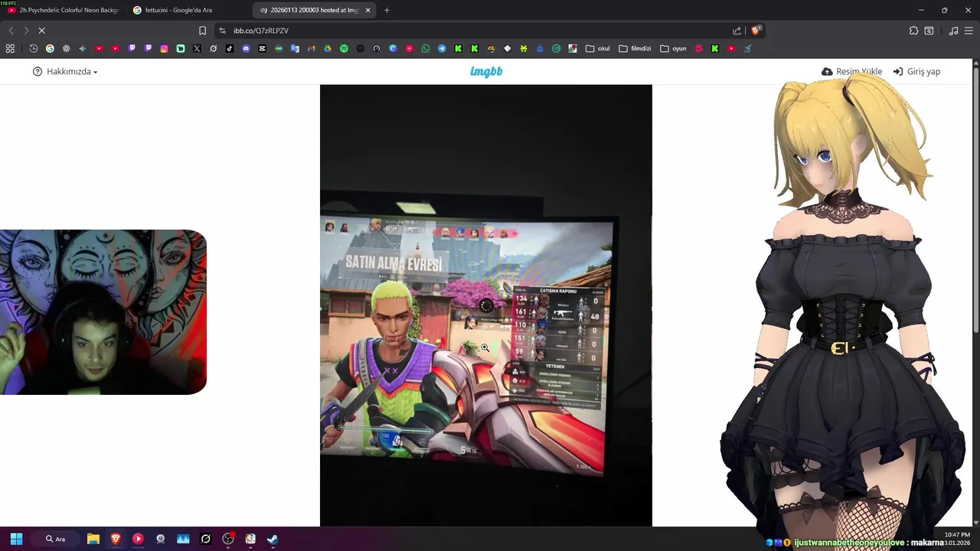Viewport: 980px width, 551px height.
Task: Open the TikTok bookmark
Action: [x=230, y=48]
